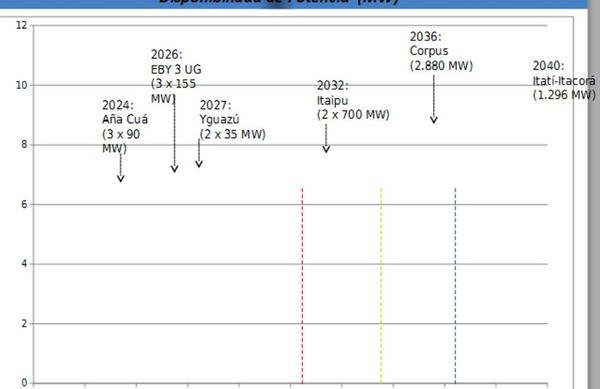Click the arrow under the Corpus annotation
The width and height of the screenshot is (600, 389).
click(434, 99)
